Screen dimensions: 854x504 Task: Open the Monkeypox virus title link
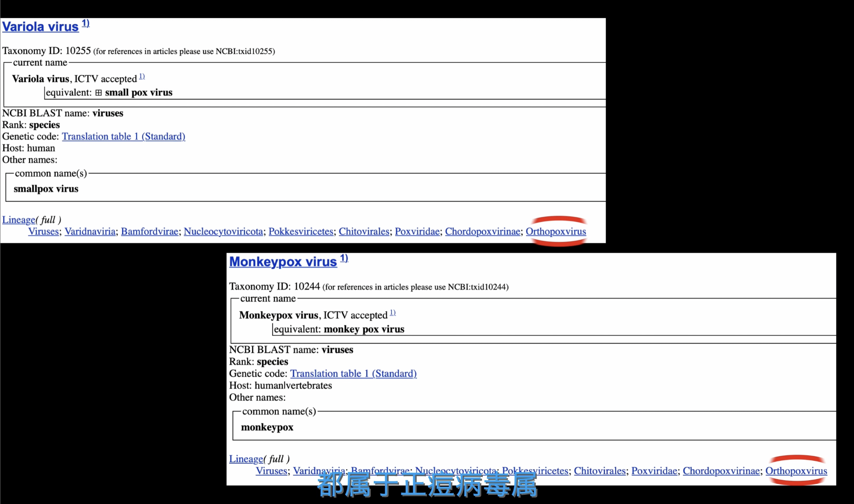pyautogui.click(x=283, y=262)
